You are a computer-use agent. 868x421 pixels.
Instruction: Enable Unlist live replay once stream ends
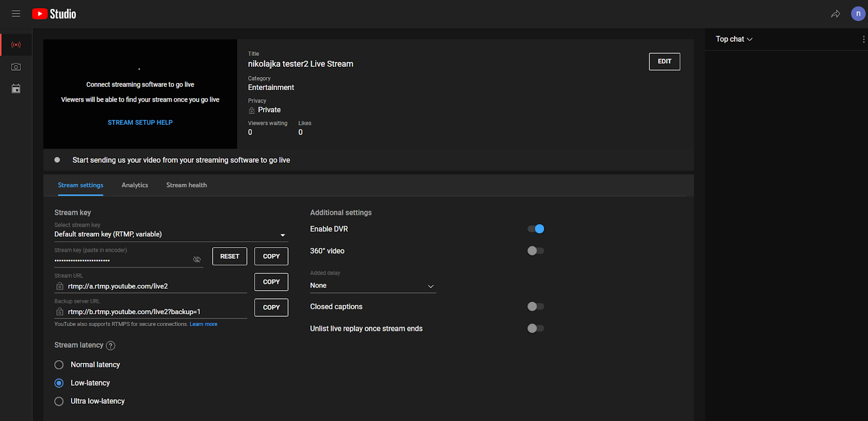[x=536, y=328]
